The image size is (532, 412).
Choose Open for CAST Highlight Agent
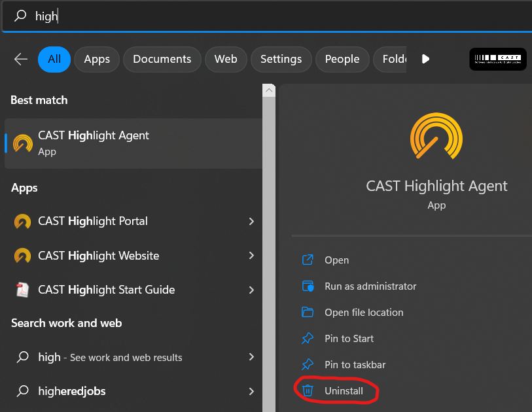pos(336,260)
